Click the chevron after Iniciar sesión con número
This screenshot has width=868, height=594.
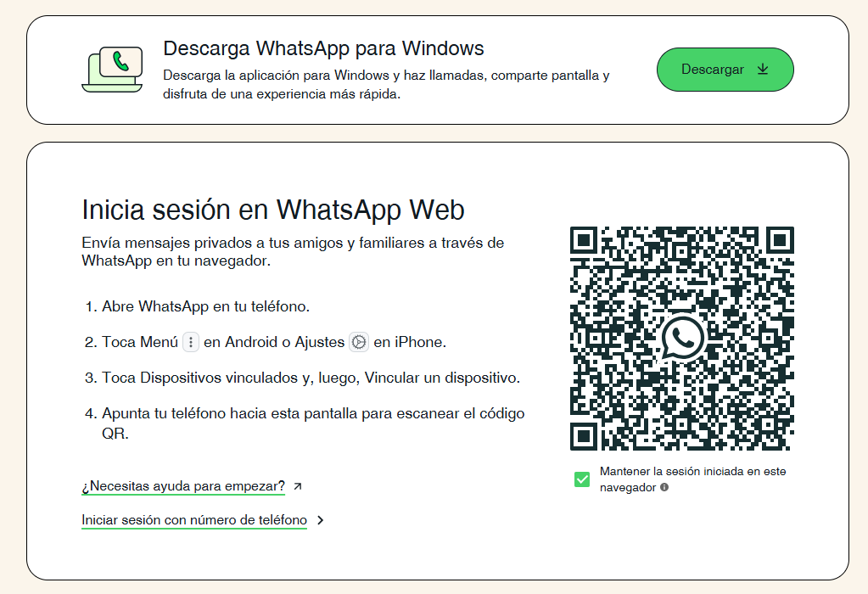[321, 520]
